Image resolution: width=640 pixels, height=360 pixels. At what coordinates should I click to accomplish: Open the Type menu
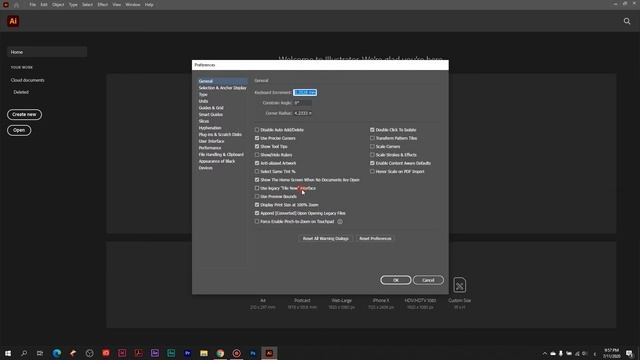[x=73, y=5]
